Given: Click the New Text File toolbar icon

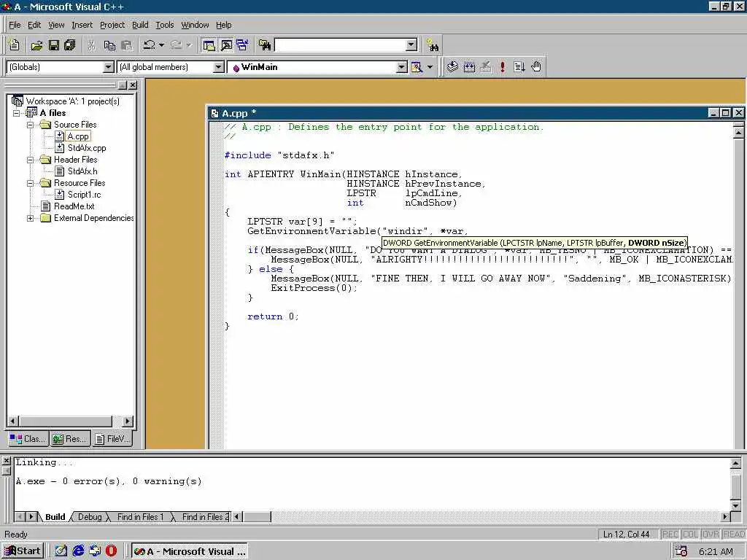Looking at the screenshot, I should (15, 45).
